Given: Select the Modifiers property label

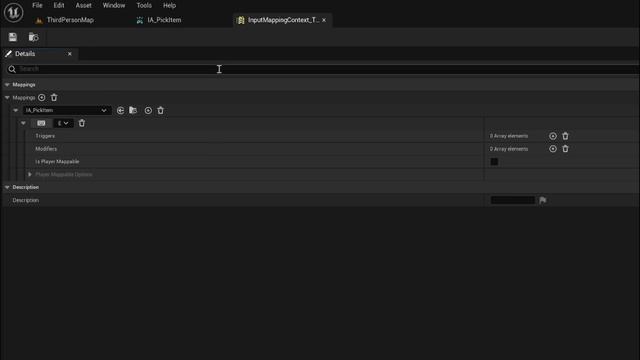Looking at the screenshot, I should (46, 149).
